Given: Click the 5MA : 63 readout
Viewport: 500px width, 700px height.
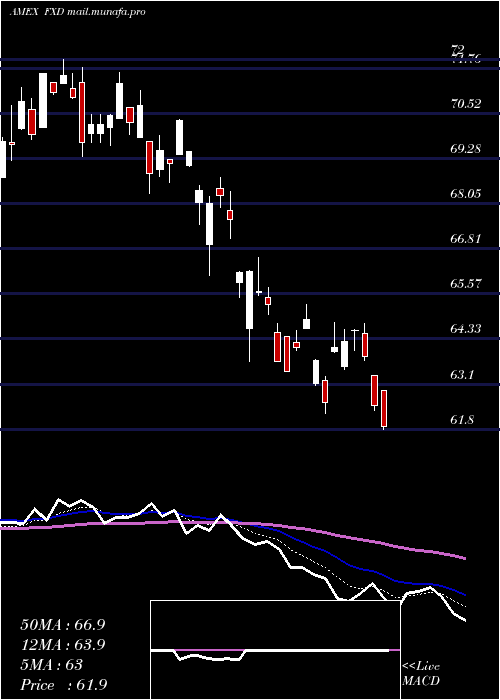Looking at the screenshot, I should click(x=51, y=665).
